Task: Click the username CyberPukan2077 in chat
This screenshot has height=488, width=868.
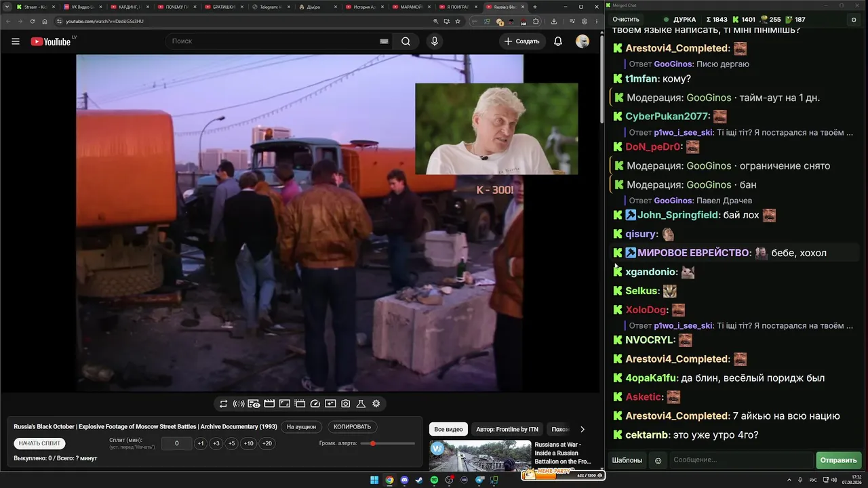Action: tap(667, 117)
